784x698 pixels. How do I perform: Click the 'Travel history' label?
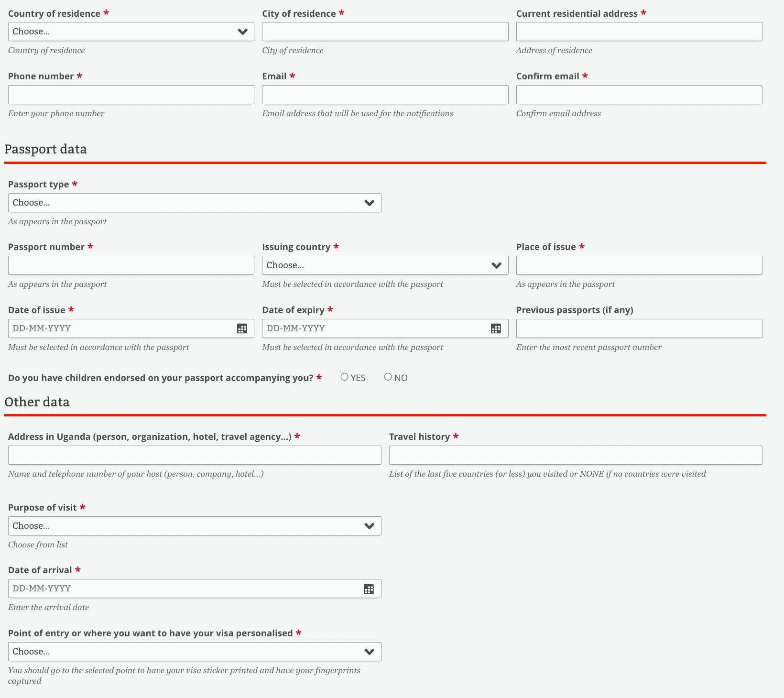(x=419, y=436)
